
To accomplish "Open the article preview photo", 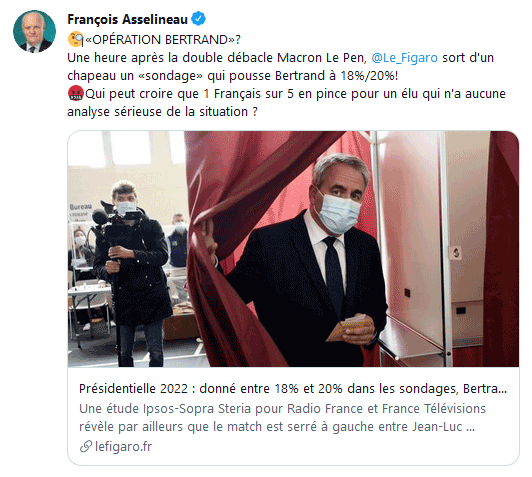I will [x=293, y=249].
